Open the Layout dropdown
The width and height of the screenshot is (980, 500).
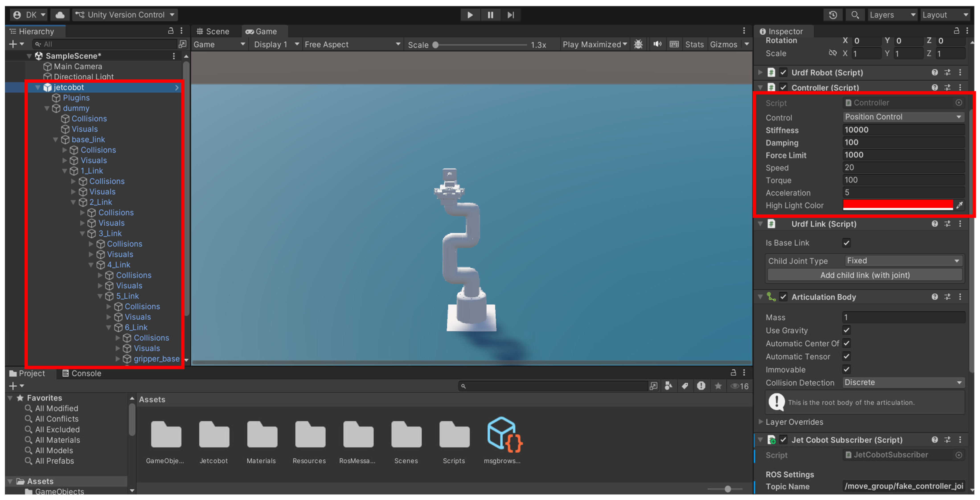[945, 15]
